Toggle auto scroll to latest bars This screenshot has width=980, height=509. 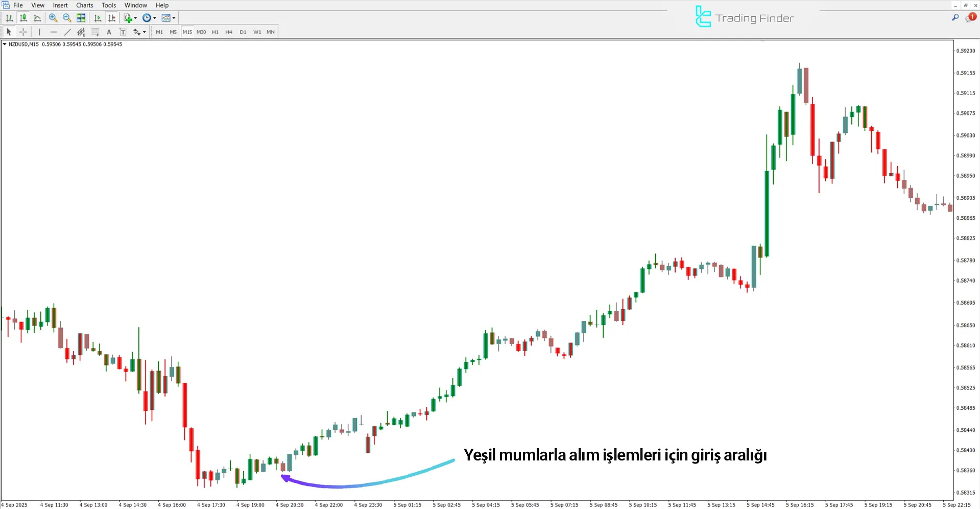(98, 18)
